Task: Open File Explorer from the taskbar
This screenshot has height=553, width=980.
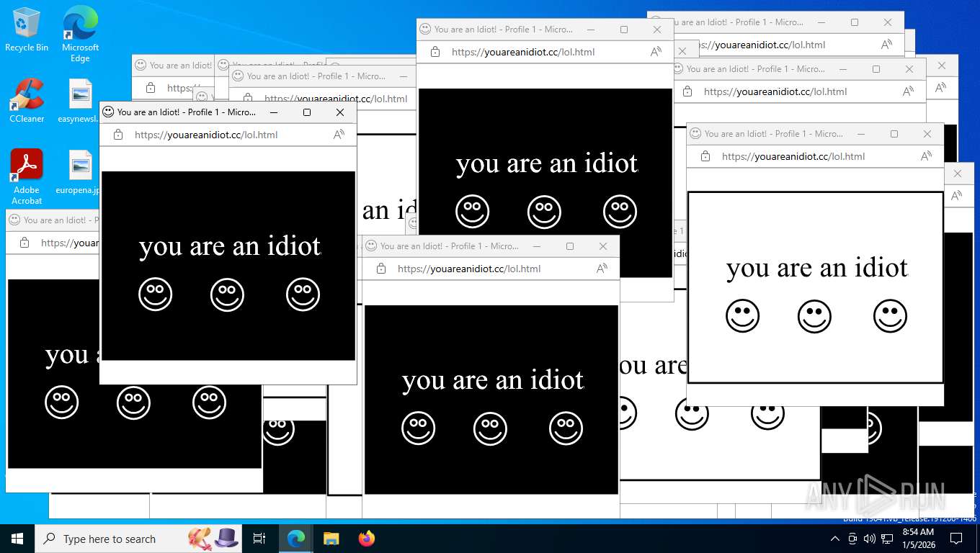Action: click(331, 539)
